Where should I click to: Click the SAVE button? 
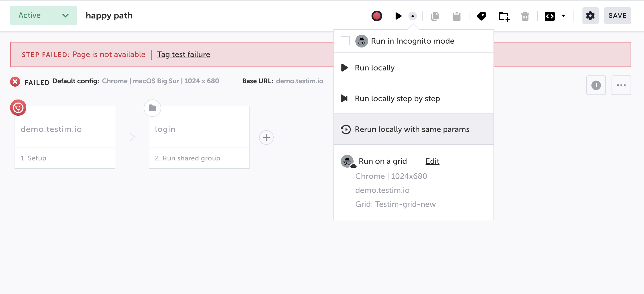[x=617, y=16]
